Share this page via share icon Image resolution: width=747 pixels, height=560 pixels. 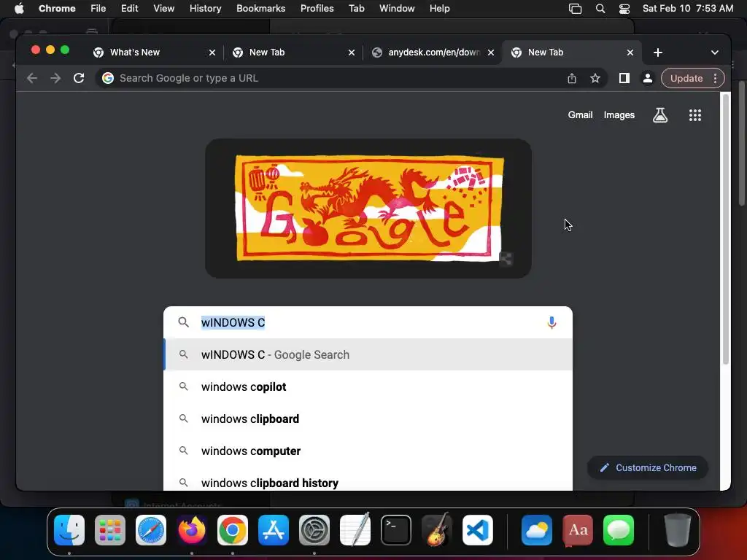[x=572, y=78]
